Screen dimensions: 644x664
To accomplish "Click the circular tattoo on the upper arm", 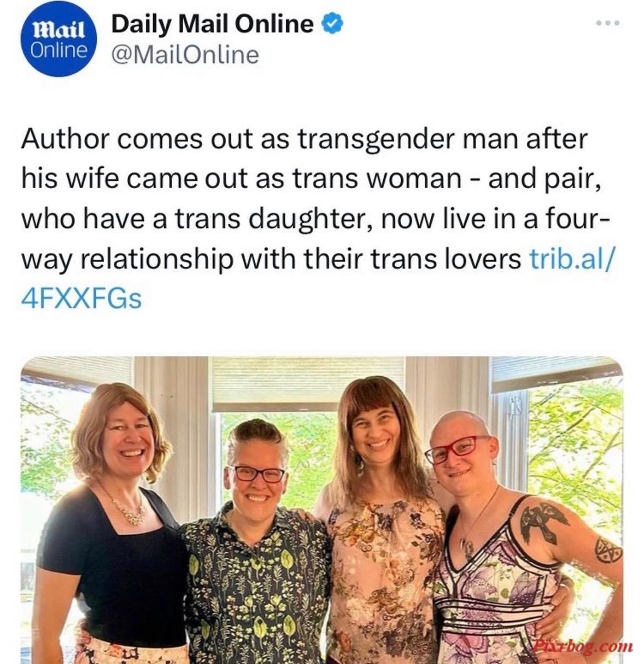I will pos(607,550).
